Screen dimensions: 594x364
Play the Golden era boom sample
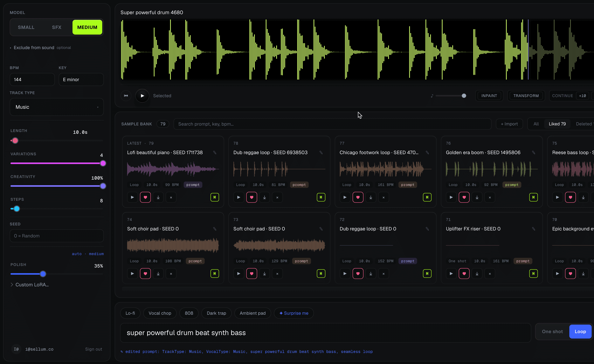point(451,197)
